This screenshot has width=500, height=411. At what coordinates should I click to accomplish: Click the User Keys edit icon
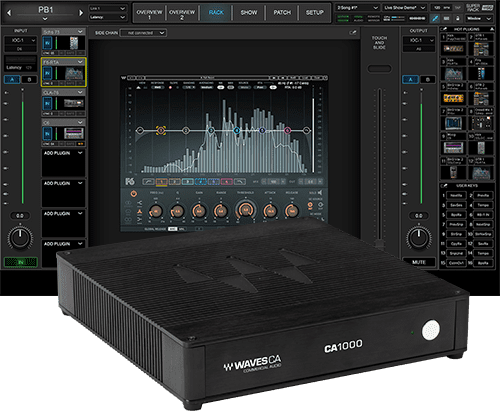coord(444,186)
